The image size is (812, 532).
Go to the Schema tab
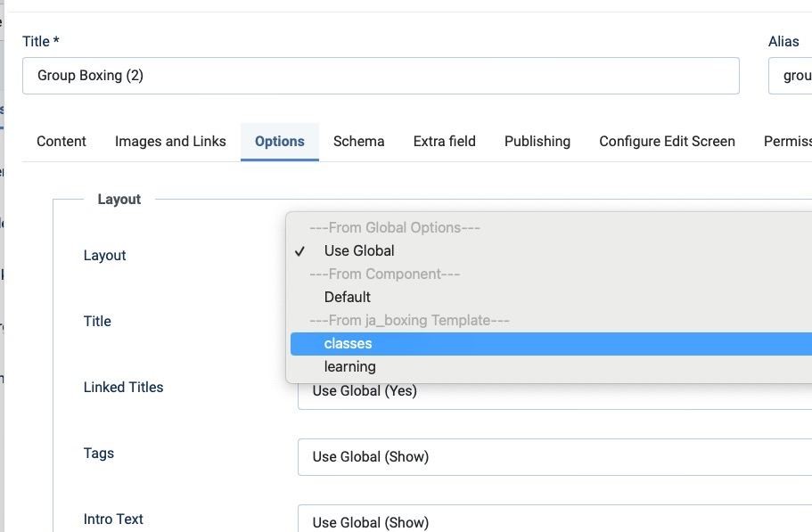359,141
